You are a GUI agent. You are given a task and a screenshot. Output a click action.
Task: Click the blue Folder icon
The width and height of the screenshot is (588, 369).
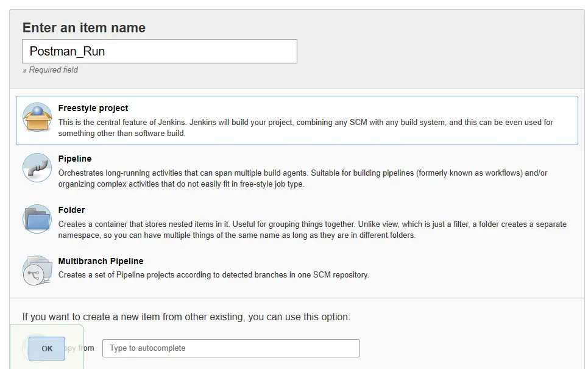coord(37,219)
